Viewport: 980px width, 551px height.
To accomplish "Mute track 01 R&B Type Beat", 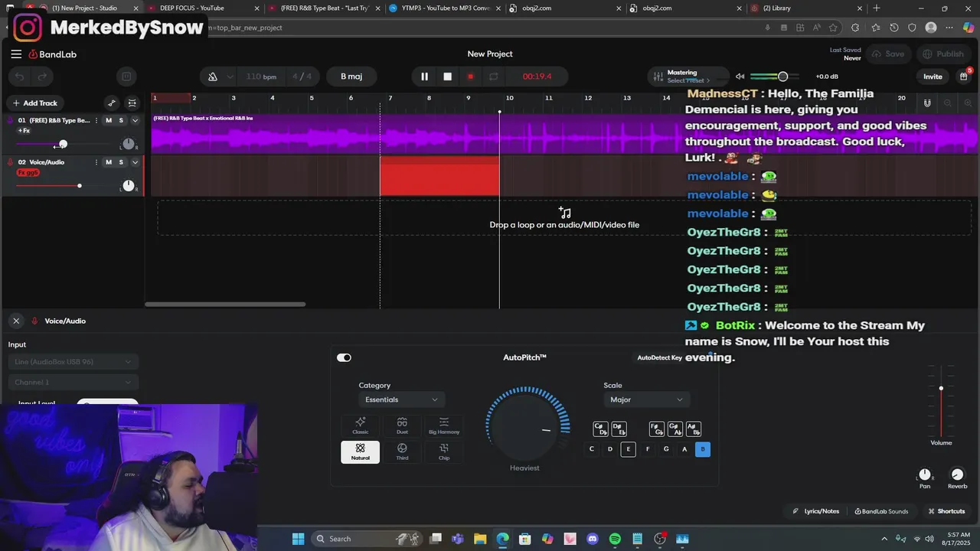I will pos(109,121).
